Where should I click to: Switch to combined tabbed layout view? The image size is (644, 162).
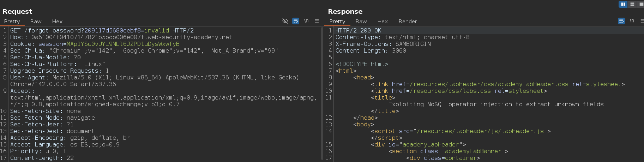tap(641, 4)
